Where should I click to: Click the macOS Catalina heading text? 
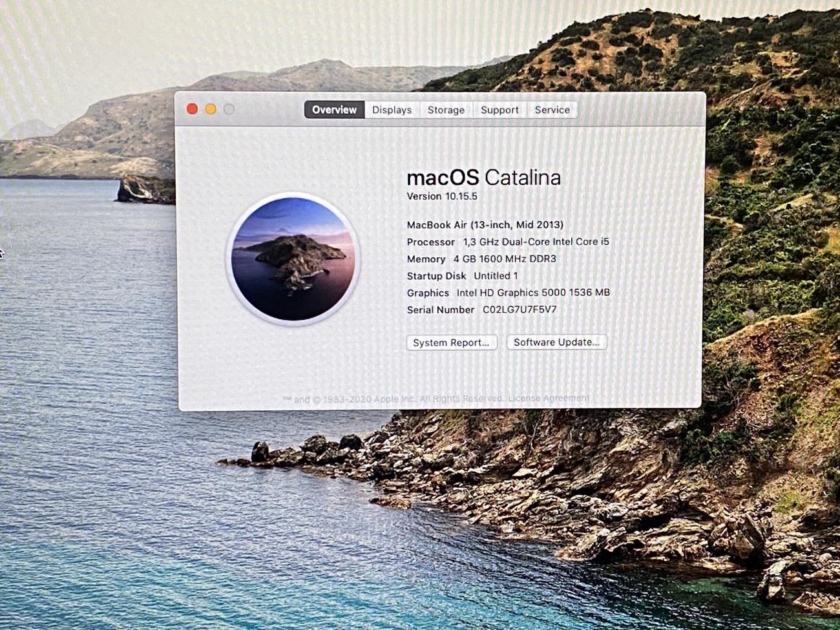pyautogui.click(x=483, y=178)
